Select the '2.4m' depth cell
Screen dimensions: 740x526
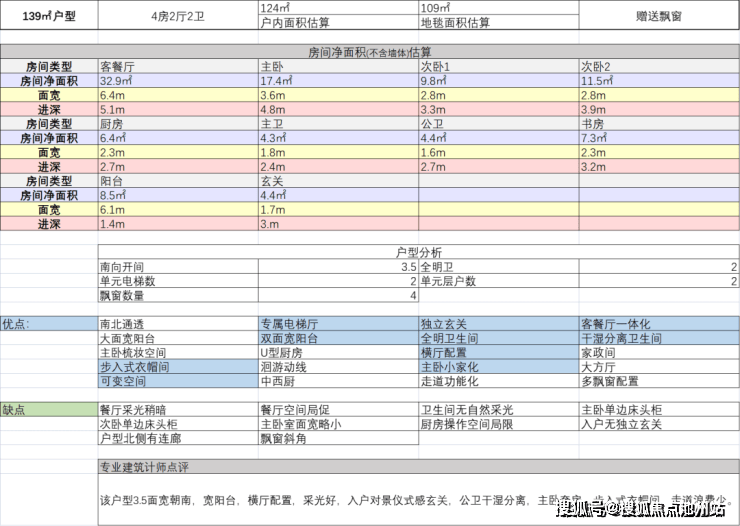(x=338, y=166)
